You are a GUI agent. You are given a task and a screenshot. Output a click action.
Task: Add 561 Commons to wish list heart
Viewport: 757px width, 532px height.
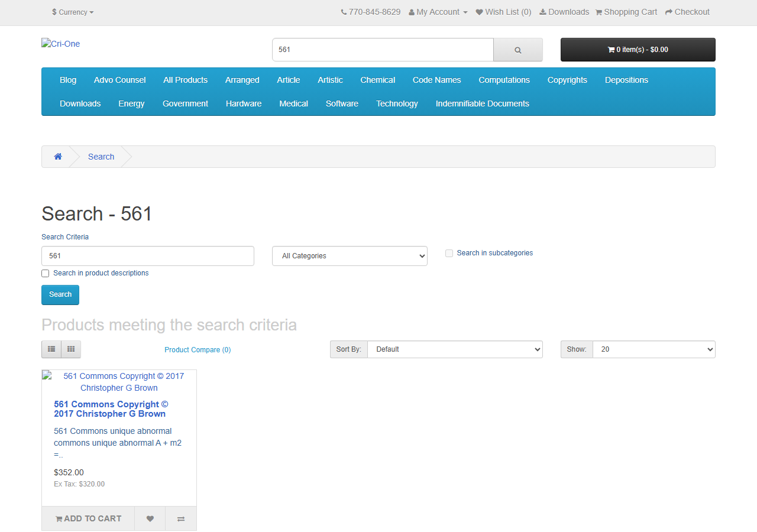click(x=150, y=518)
